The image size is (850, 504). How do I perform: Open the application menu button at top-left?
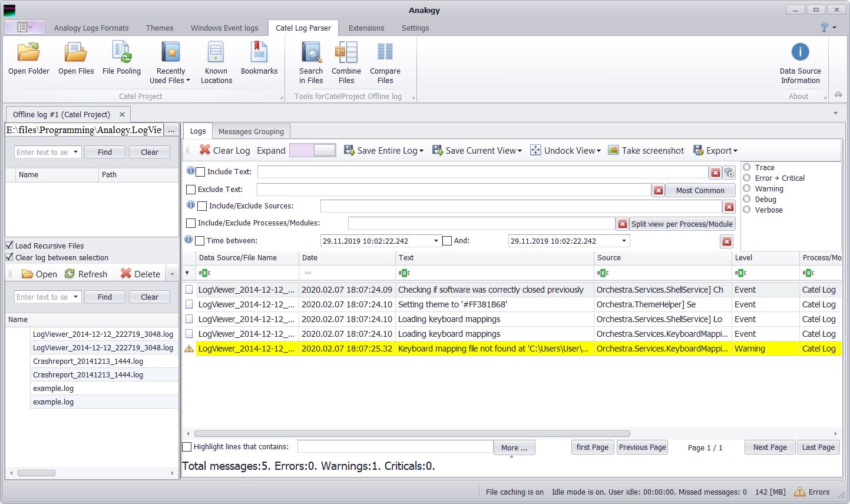click(x=25, y=27)
